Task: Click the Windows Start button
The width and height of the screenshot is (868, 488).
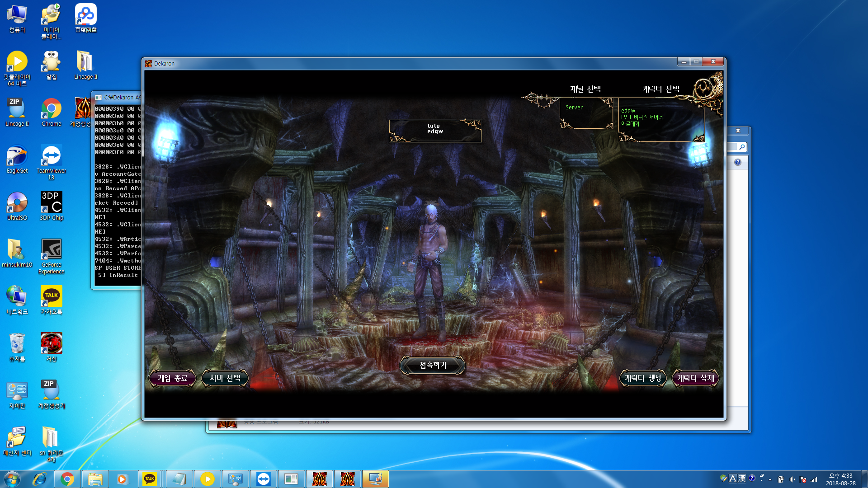Action: pyautogui.click(x=12, y=479)
